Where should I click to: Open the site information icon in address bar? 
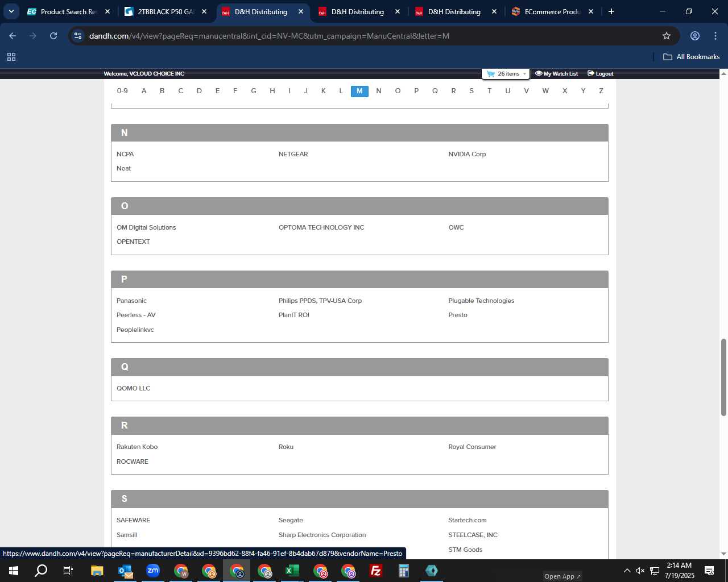[x=78, y=36]
